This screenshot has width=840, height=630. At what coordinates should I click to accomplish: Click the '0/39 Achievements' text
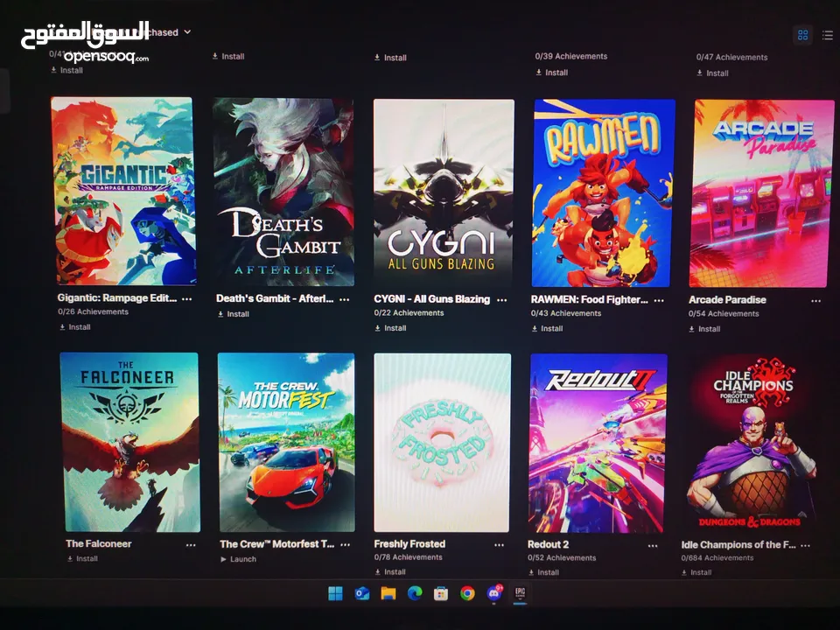pyautogui.click(x=571, y=56)
